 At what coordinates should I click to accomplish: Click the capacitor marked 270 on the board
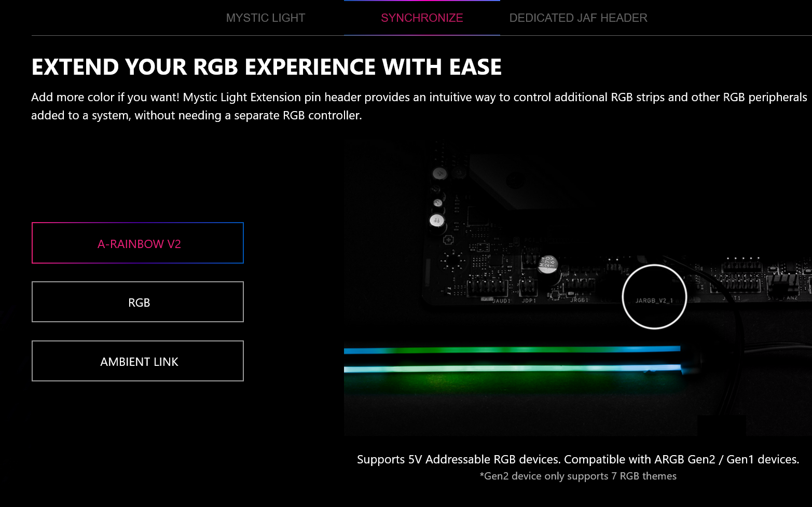[548, 264]
